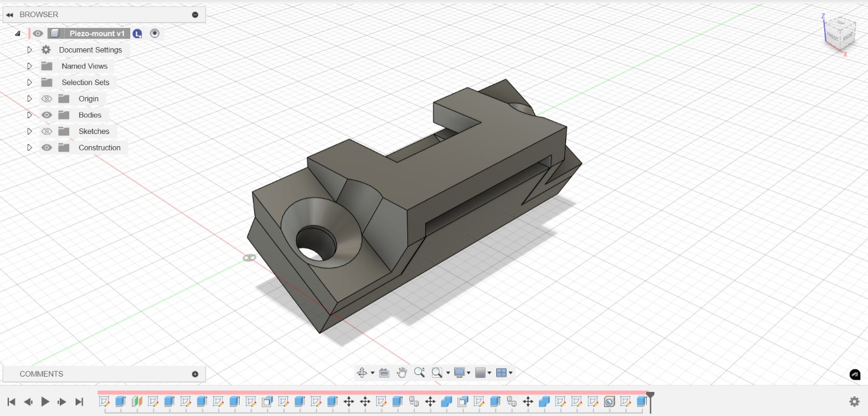Image resolution: width=868 pixels, height=416 pixels.
Task: Click the COMMENTS panel header text
Action: [x=41, y=374]
